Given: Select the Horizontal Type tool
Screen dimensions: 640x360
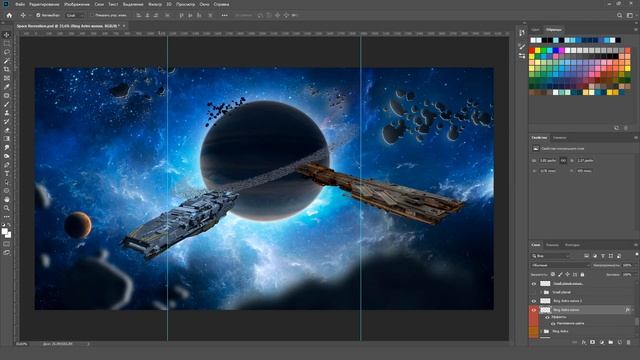Looking at the screenshot, I should (7, 173).
